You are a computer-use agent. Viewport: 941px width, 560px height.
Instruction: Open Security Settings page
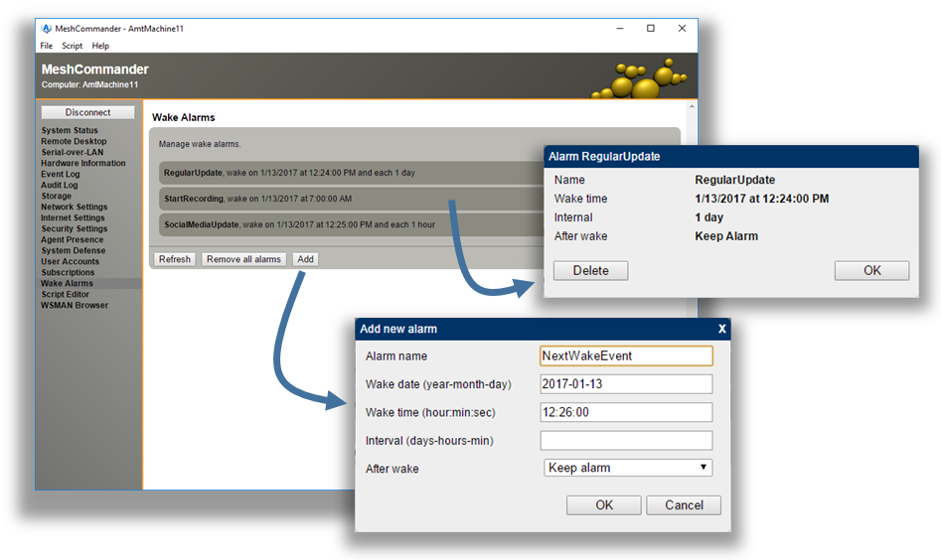tap(75, 228)
